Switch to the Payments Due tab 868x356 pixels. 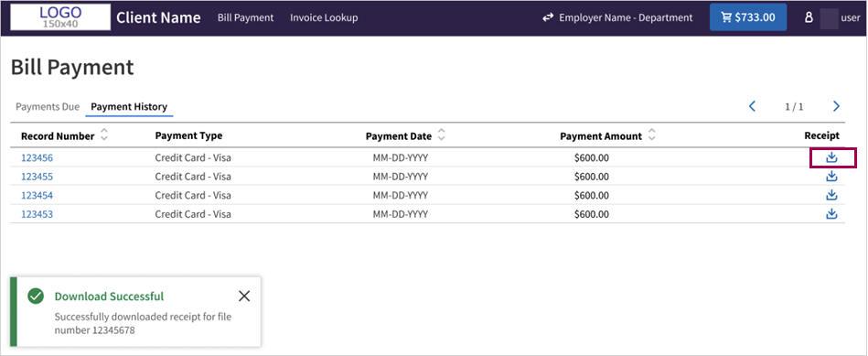click(48, 107)
